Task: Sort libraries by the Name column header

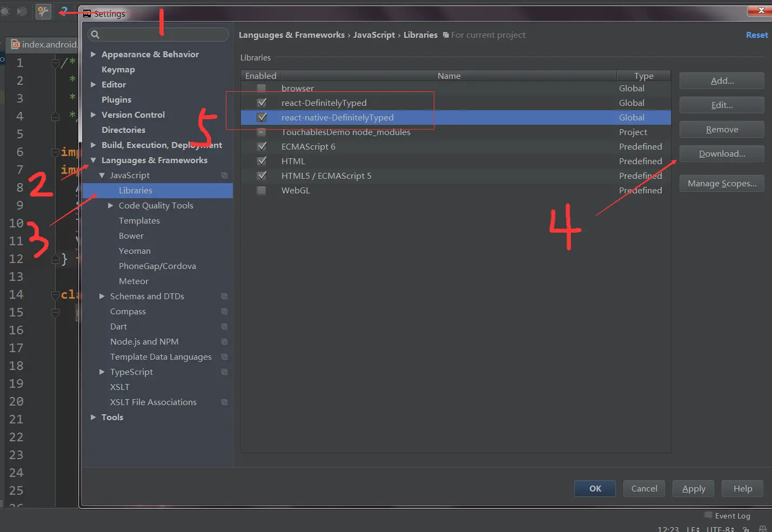Action: click(449, 76)
